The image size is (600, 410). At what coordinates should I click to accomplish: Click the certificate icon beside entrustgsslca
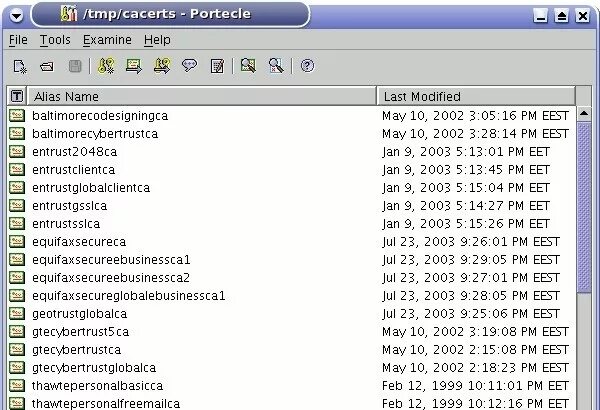point(17,205)
